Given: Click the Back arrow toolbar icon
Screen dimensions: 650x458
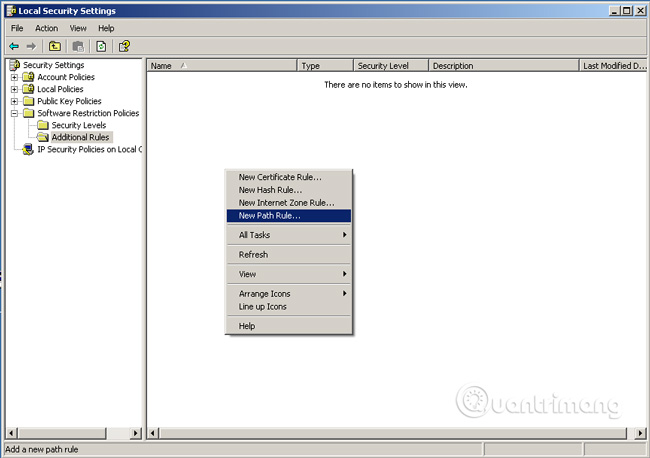Looking at the screenshot, I should click(14, 46).
